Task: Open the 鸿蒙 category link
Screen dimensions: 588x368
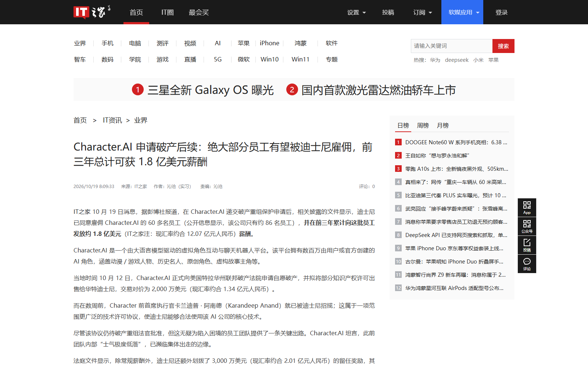Action: click(301, 43)
